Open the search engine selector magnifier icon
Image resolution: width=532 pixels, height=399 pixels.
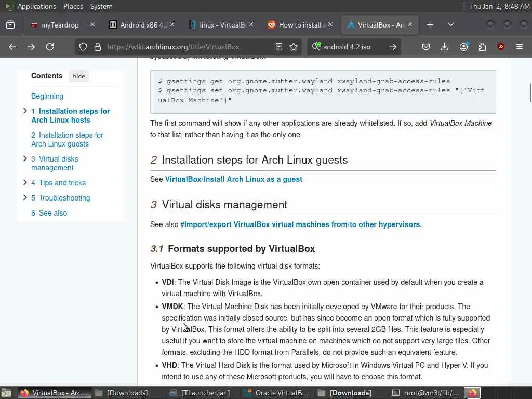(316, 46)
